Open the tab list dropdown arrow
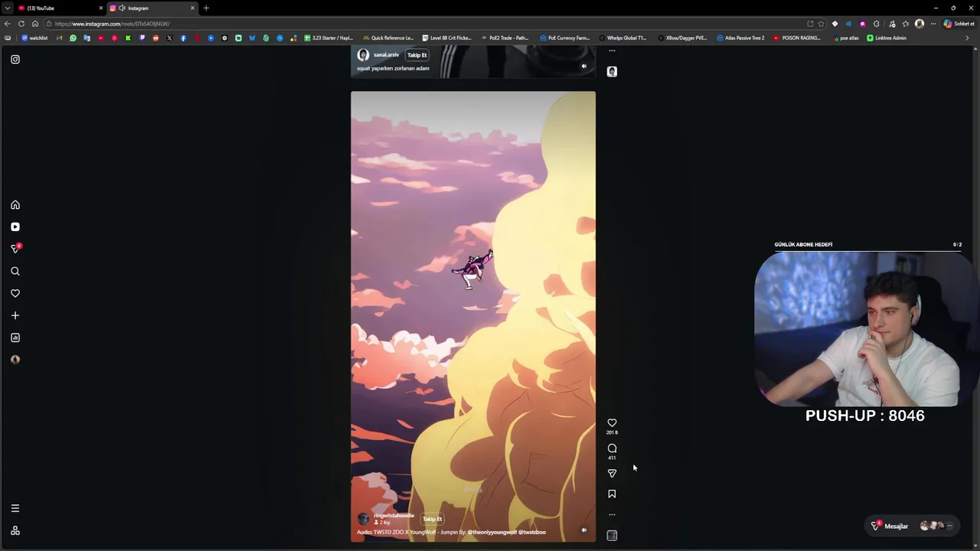This screenshot has width=980, height=551. coord(7,8)
